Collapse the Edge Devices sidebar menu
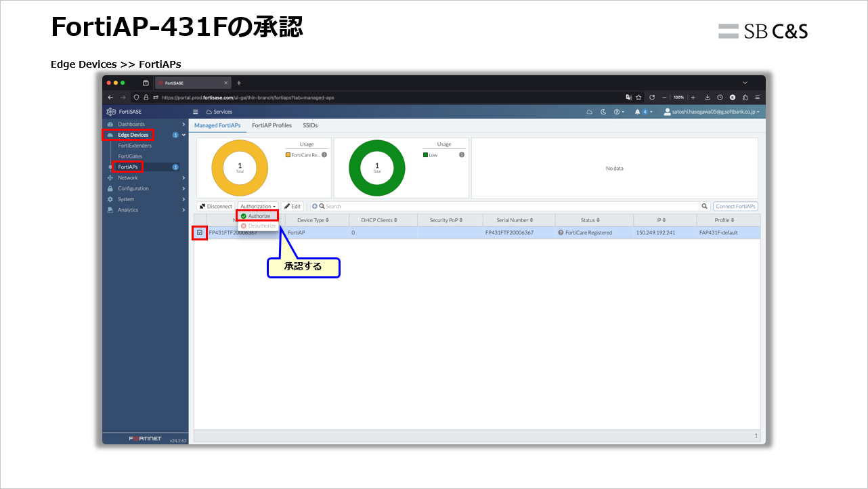This screenshot has width=868, height=489. (x=146, y=135)
